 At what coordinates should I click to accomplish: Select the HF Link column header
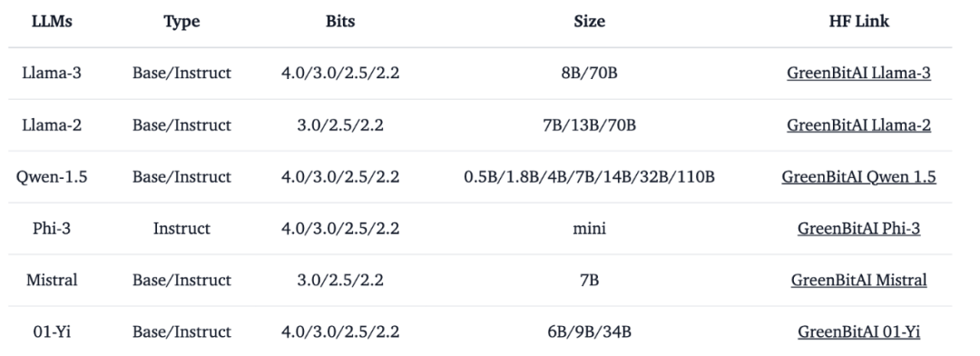pos(858,21)
